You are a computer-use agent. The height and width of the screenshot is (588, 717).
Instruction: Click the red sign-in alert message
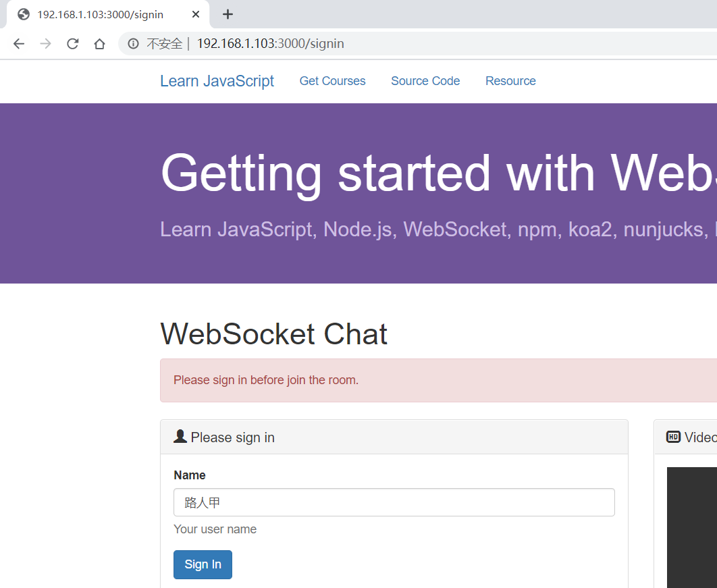click(x=439, y=381)
